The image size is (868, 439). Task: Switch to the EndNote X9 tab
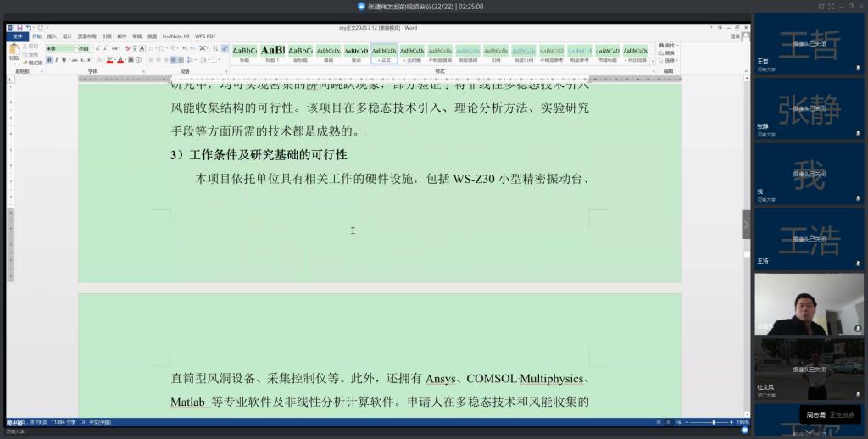[175, 36]
